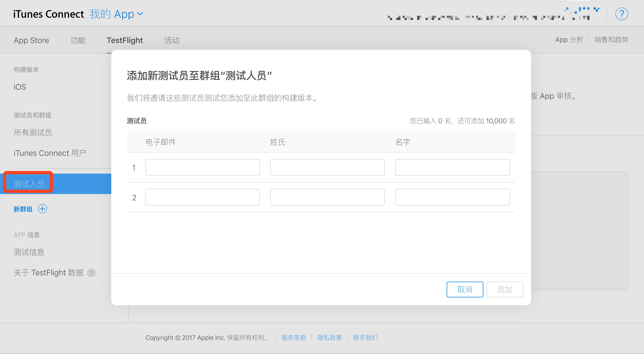Open 隐私政策 footer link

(330, 337)
